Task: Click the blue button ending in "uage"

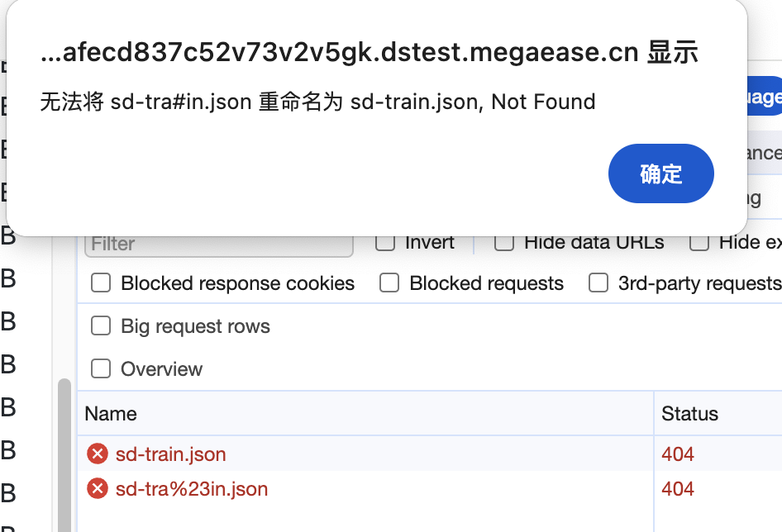Action: click(764, 97)
